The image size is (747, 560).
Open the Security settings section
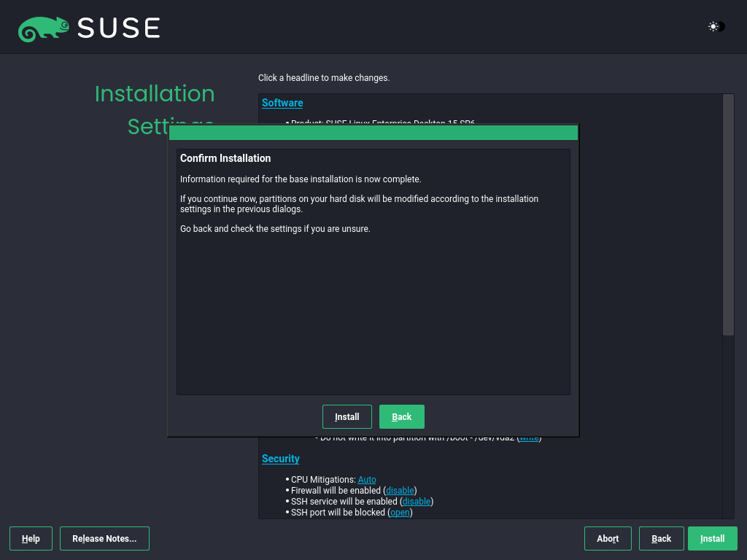(x=281, y=459)
